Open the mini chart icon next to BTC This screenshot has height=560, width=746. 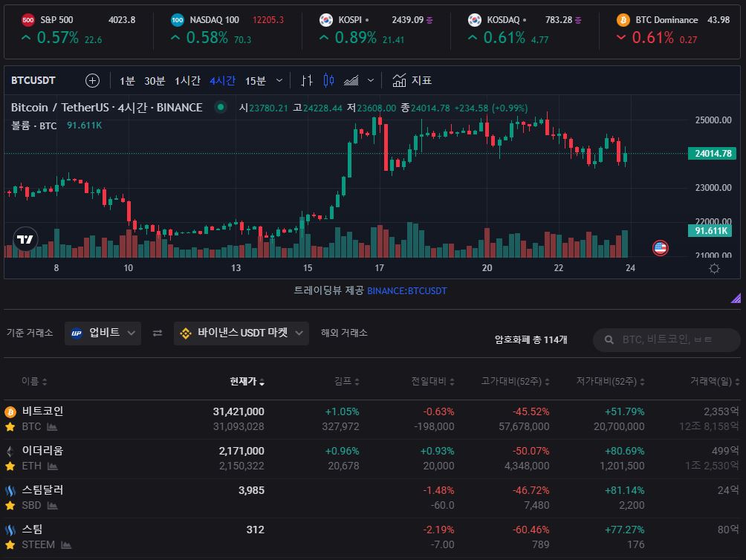pyautogui.click(x=52, y=427)
